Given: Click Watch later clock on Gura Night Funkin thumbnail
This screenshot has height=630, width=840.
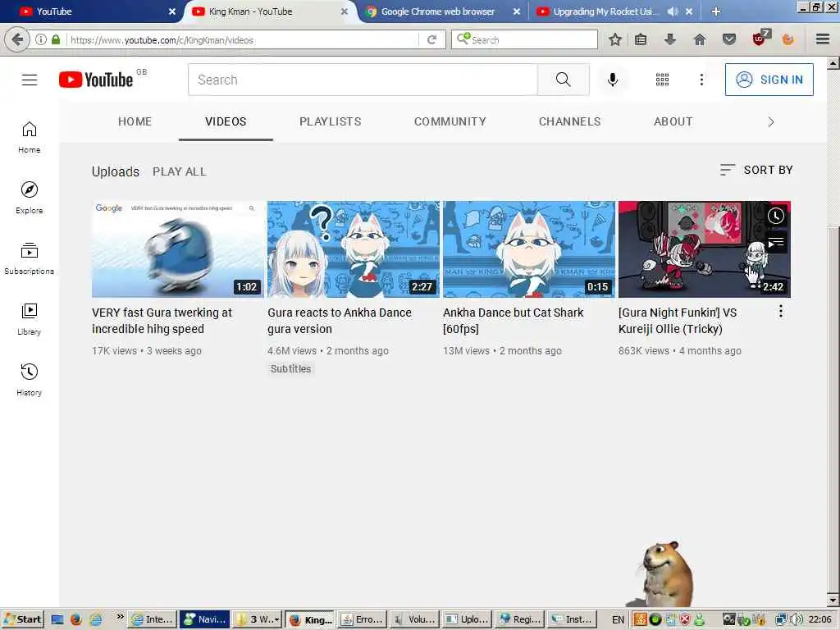Looking at the screenshot, I should 775,216.
